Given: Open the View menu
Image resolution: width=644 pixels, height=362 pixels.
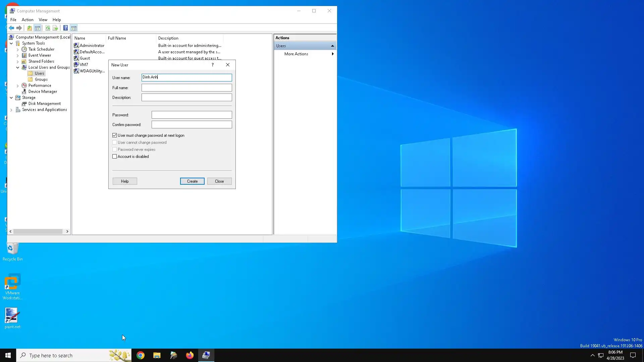Looking at the screenshot, I should (43, 20).
